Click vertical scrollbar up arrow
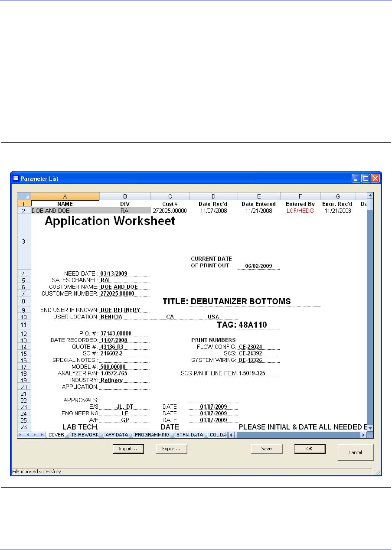This screenshot has width=392, height=550. point(370,196)
